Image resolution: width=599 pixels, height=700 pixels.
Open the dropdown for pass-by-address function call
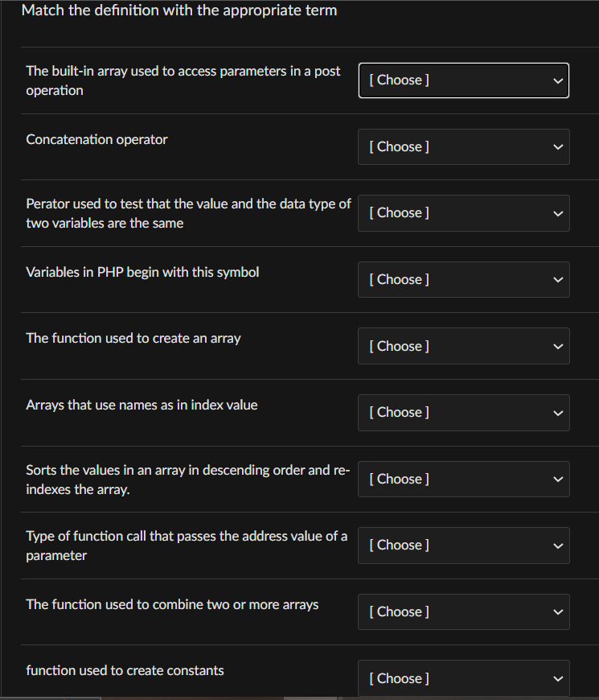pyautogui.click(x=463, y=545)
